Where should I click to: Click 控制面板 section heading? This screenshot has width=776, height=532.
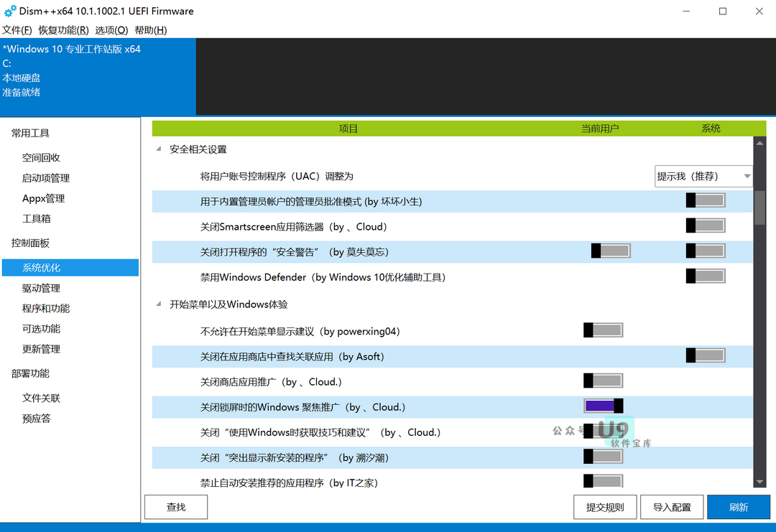click(30, 243)
